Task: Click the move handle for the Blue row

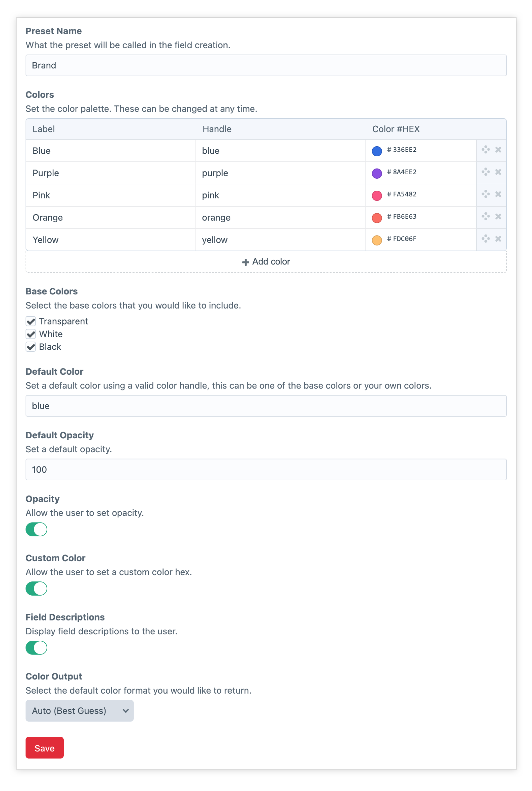Action: point(486,150)
